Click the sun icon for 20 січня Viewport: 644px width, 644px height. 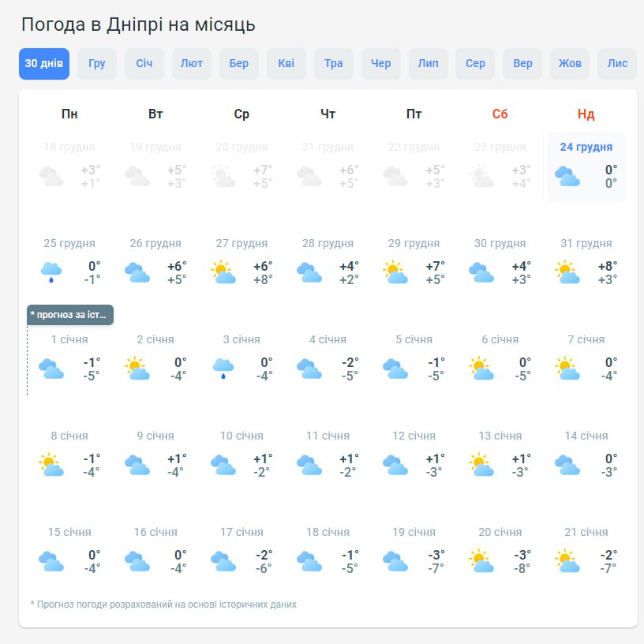coord(481,561)
